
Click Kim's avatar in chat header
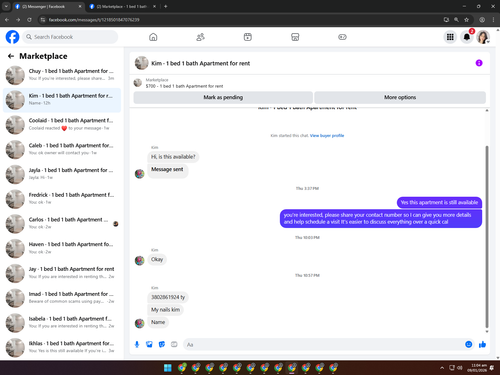(141, 63)
